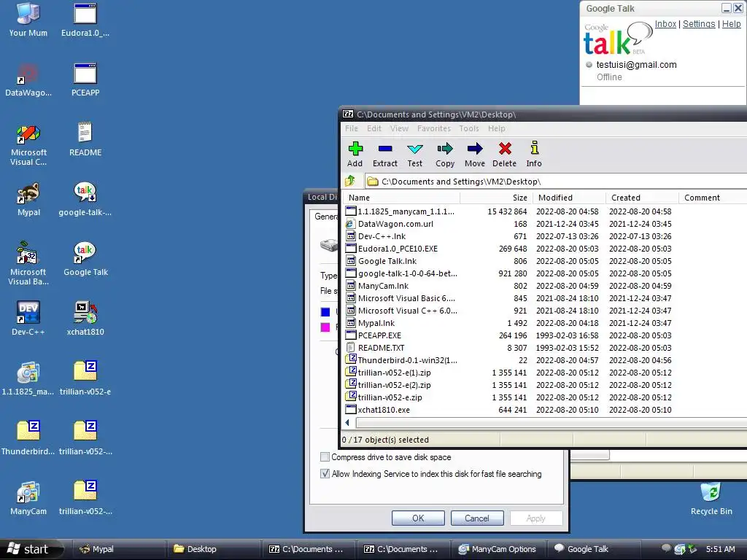This screenshot has height=560, width=747.
Task: Select the Mypal raccoon desktop icon
Action: (28, 199)
